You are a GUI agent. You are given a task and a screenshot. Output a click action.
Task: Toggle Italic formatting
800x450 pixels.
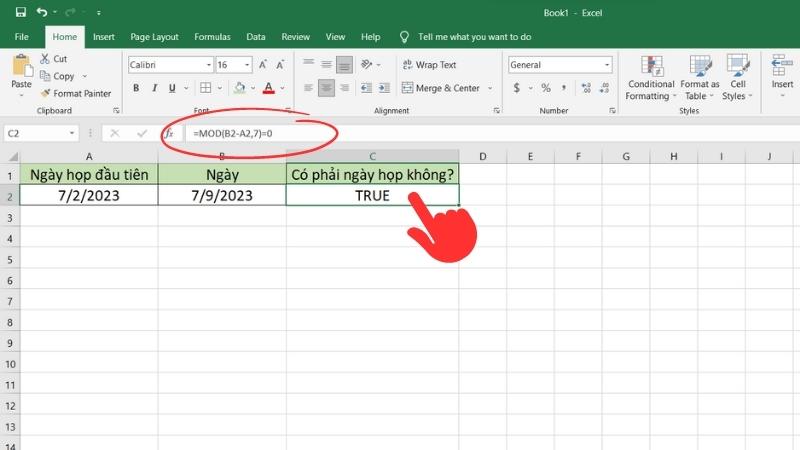[x=152, y=88]
